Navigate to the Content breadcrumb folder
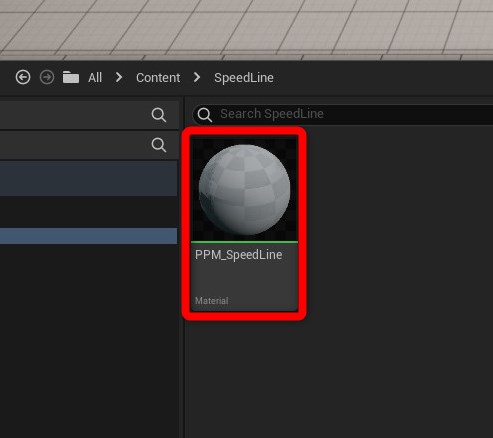The height and width of the screenshot is (438, 493). (x=158, y=78)
